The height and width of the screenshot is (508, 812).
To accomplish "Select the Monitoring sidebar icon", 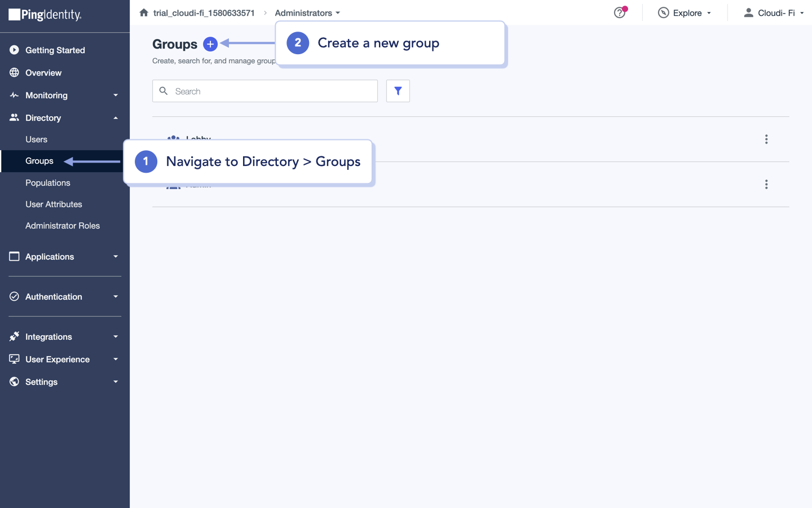I will click(x=14, y=95).
